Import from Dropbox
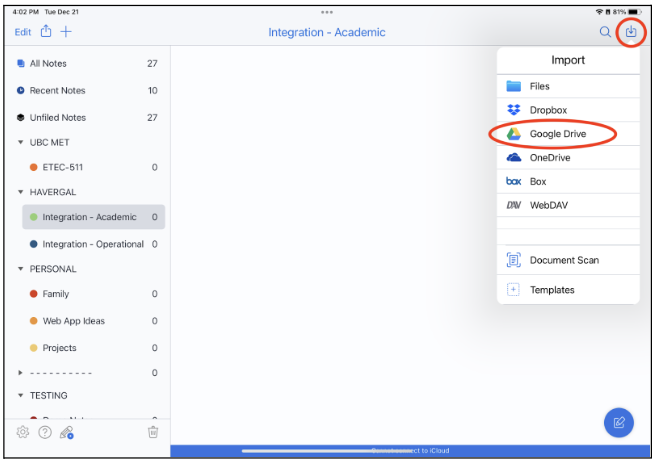654x462 pixels. [568, 110]
